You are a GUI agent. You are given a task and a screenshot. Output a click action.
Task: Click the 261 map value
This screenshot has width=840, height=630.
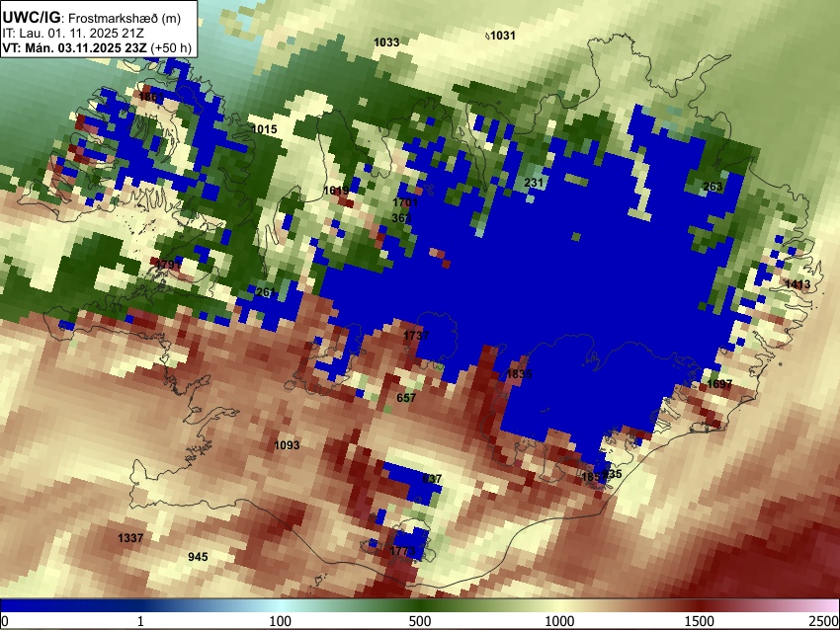point(266,292)
